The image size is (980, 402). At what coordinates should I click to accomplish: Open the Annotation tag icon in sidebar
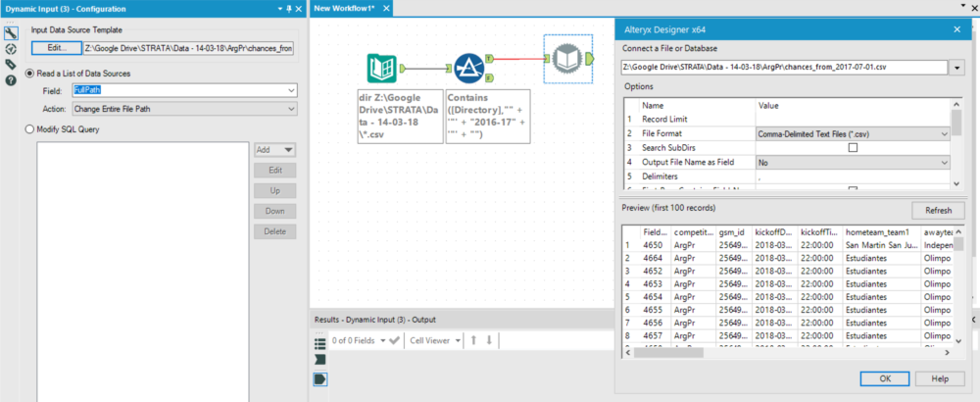coord(10,65)
